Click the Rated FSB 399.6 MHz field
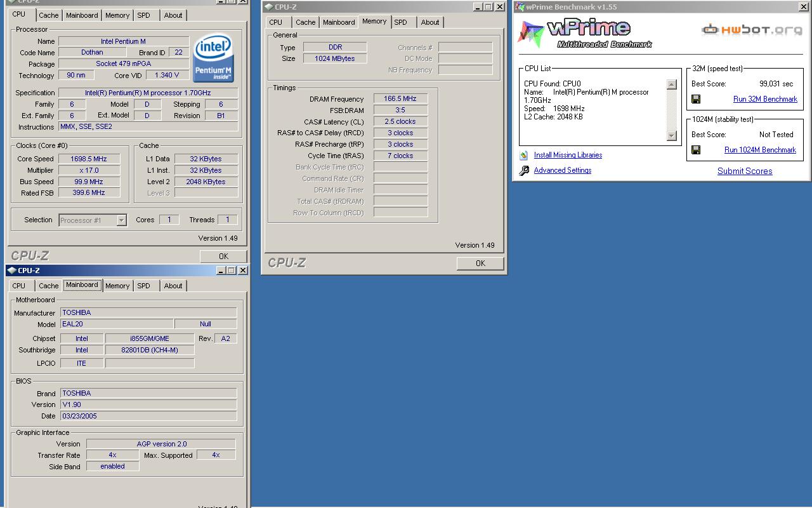The image size is (812, 508). point(89,193)
